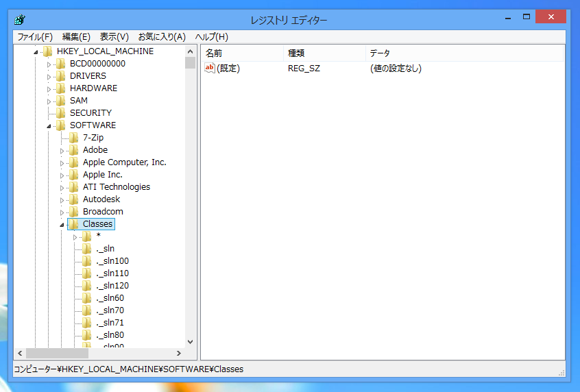
Task: Open the 表示(V) menu
Action: coord(114,37)
